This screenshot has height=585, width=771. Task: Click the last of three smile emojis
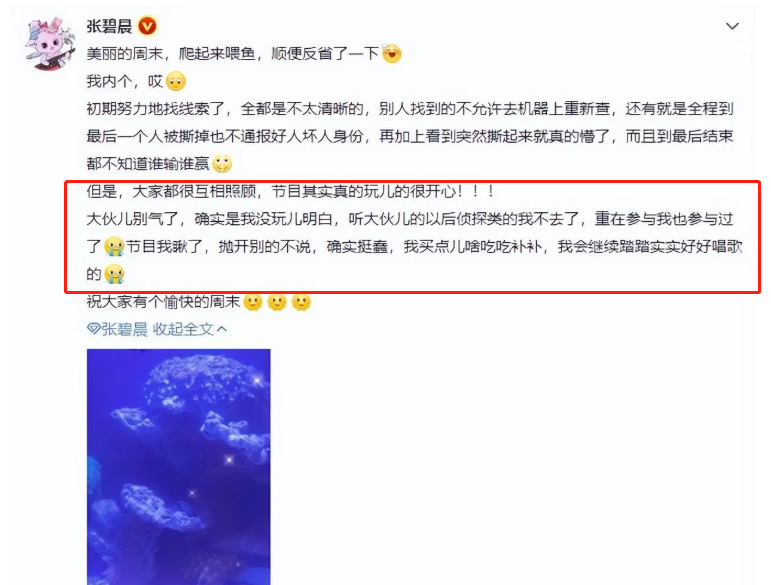[x=301, y=301]
